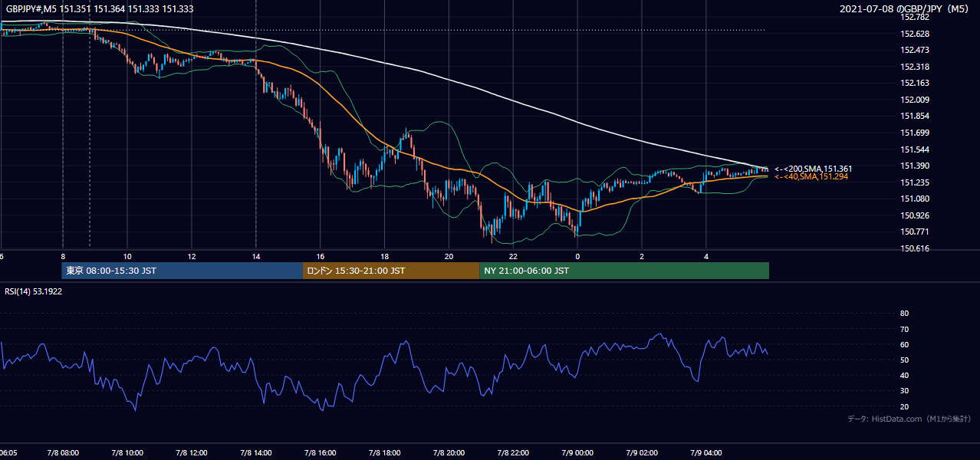The image size is (980, 460).
Task: Click the '7/8 14:00' bottom date label
Action: (x=256, y=453)
